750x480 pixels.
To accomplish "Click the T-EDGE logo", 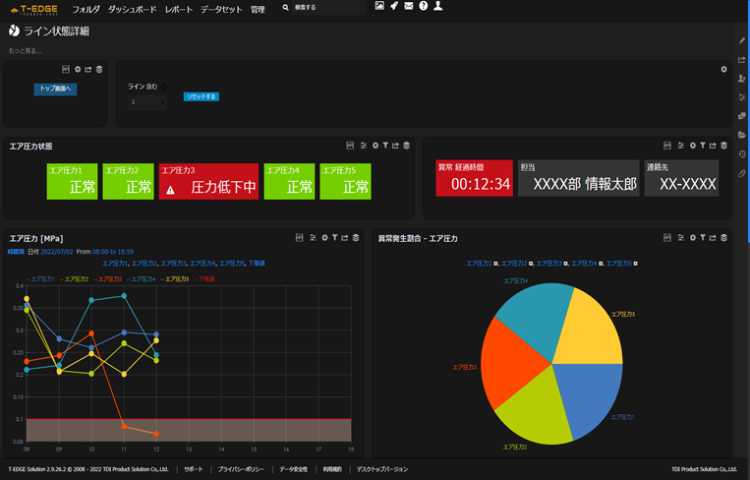I will coord(33,9).
